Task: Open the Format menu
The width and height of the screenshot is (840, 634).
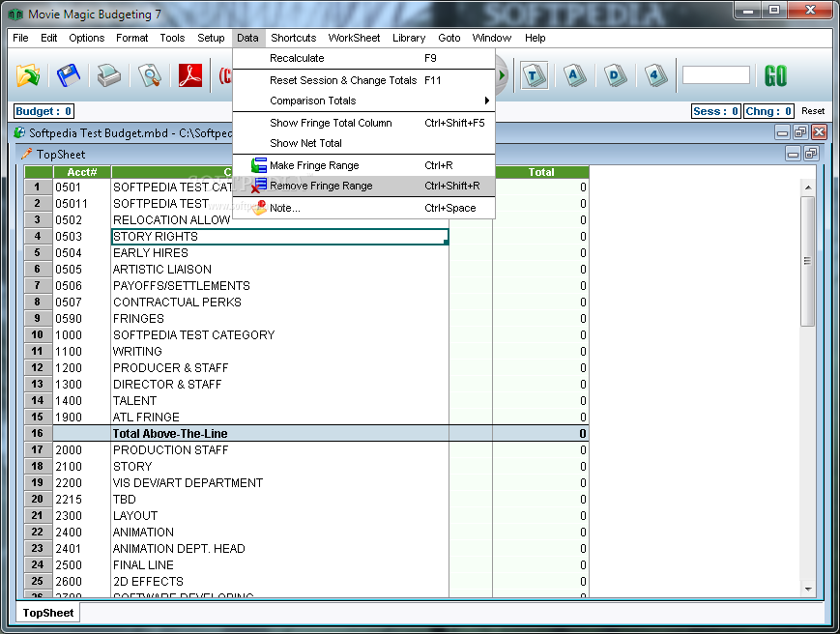Action: (131, 38)
